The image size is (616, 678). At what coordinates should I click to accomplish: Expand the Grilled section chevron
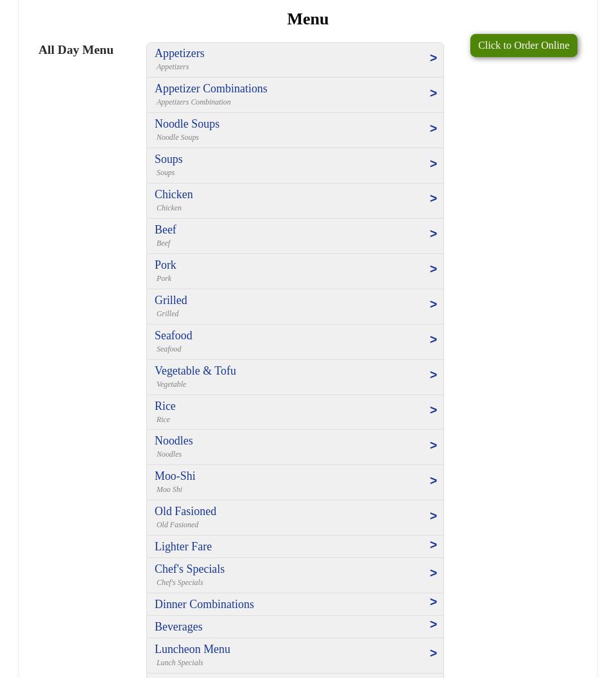[433, 305]
